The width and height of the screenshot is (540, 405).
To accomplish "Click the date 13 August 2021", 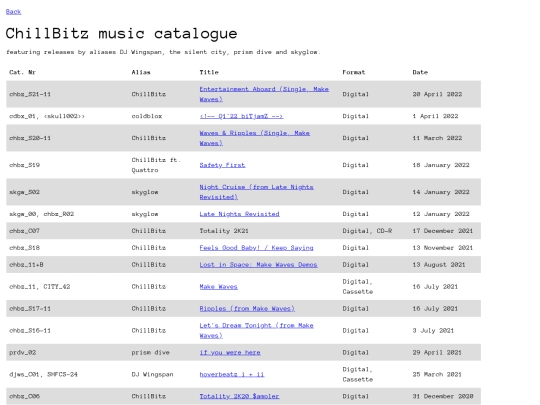I will 439,264.
